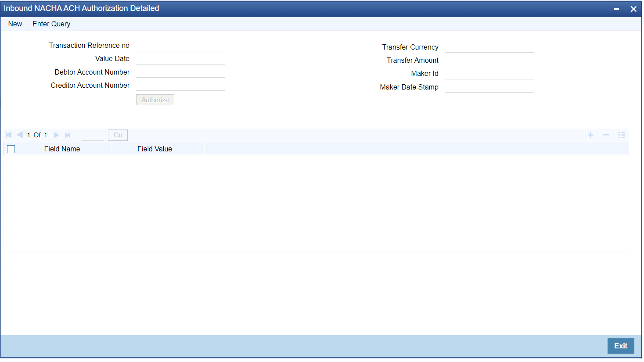The height and width of the screenshot is (362, 644).
Task: Open single record view icon
Action: 622,135
